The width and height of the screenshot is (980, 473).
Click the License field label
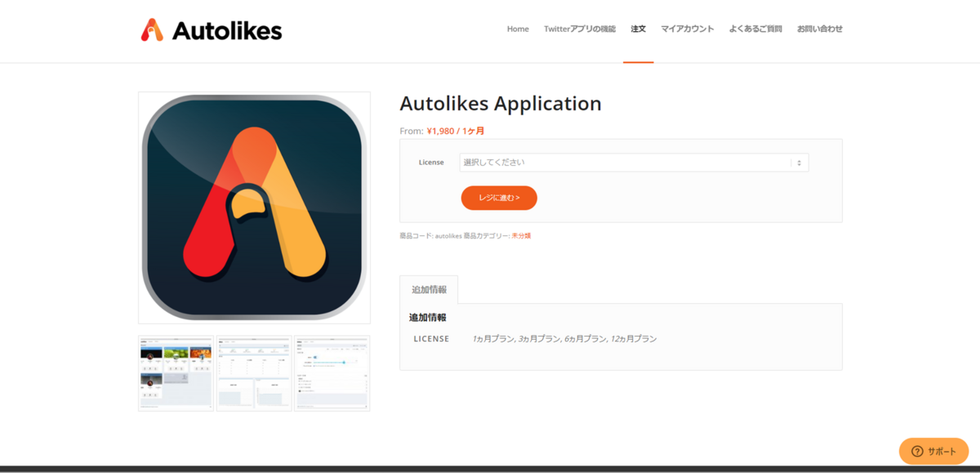click(x=431, y=163)
